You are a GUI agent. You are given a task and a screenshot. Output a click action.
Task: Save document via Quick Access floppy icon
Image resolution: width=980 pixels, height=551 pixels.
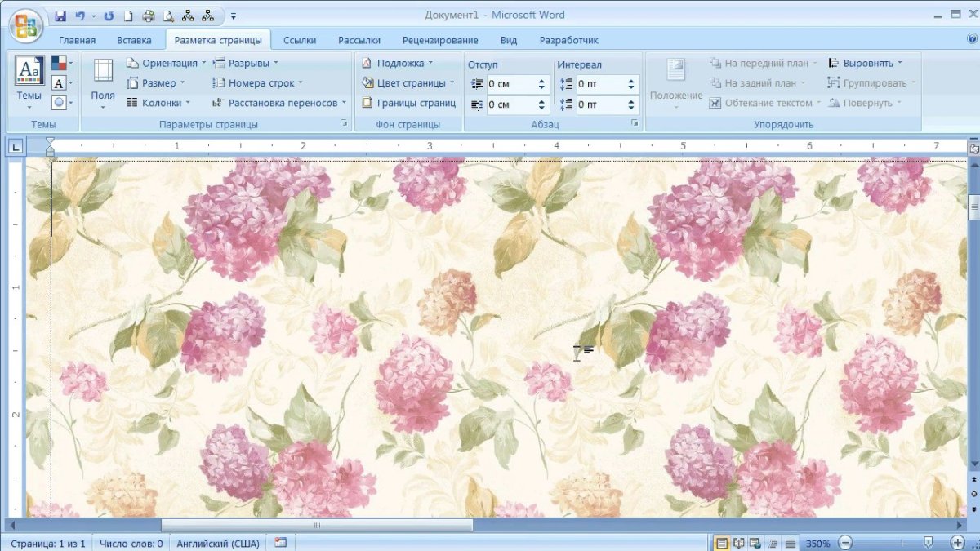pyautogui.click(x=60, y=16)
